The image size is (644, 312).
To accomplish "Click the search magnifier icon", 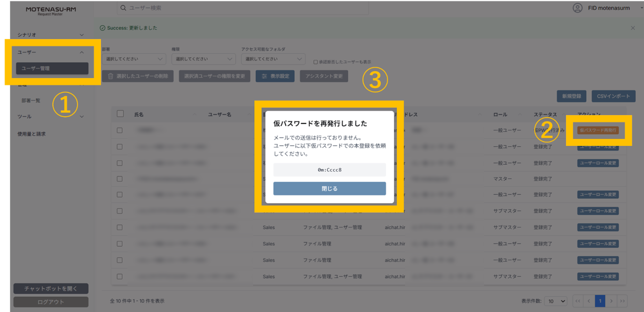I will 123,8.
